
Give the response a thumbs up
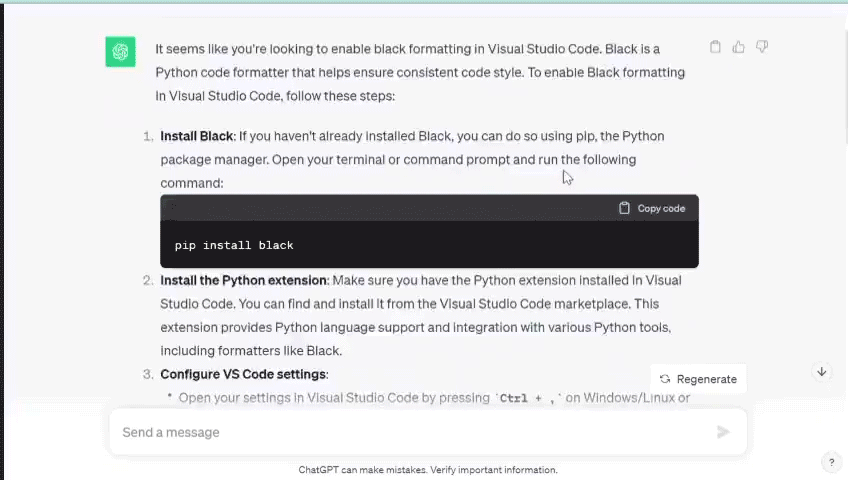tap(738, 47)
